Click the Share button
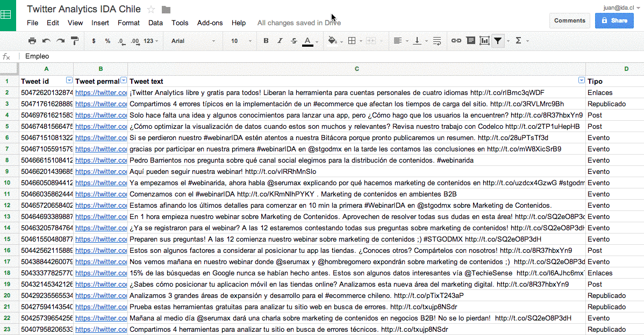The image size is (644, 335). [x=614, y=20]
